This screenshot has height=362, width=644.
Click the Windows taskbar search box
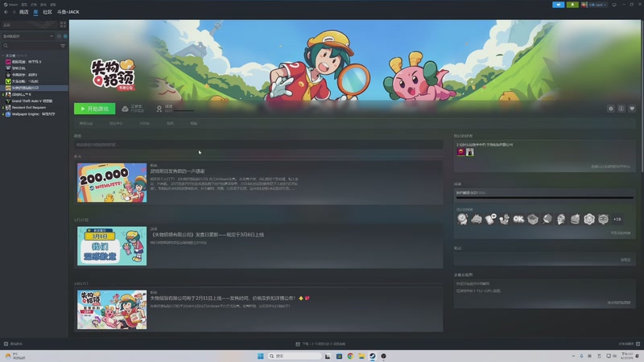click(295, 356)
